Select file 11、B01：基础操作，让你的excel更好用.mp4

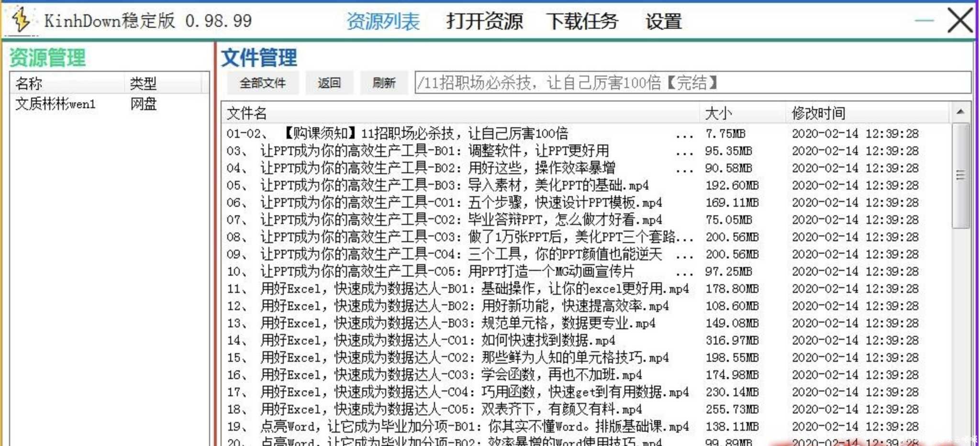[x=586, y=289]
